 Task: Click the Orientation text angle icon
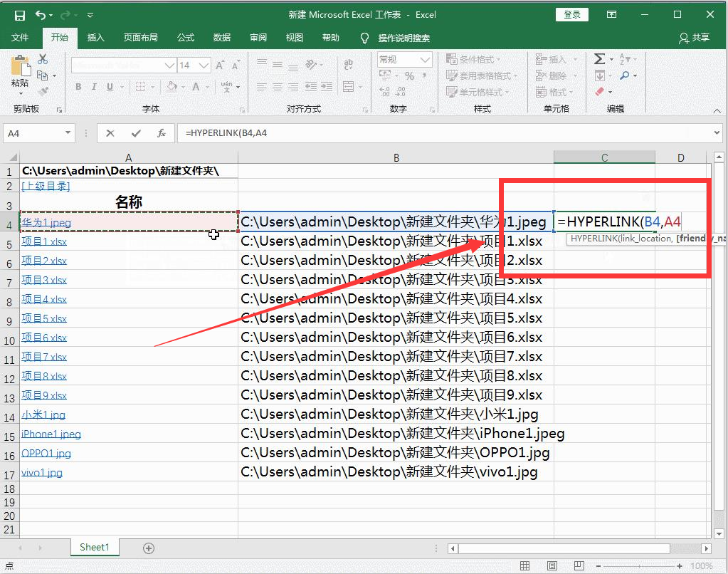(x=311, y=64)
